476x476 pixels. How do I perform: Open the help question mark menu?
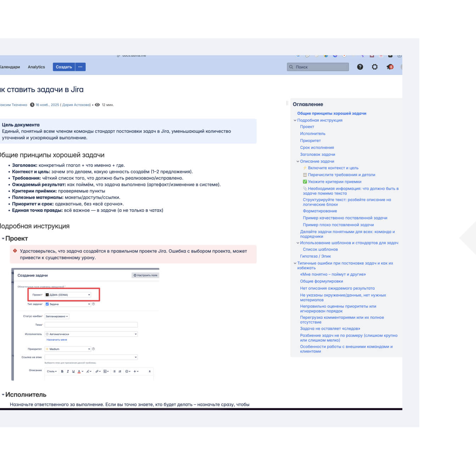pos(360,67)
